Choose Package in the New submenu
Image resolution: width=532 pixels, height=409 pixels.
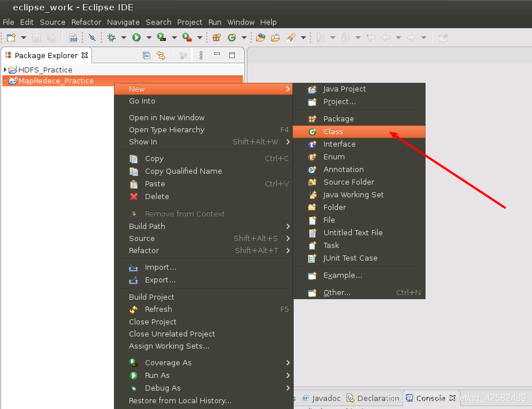coord(359,119)
